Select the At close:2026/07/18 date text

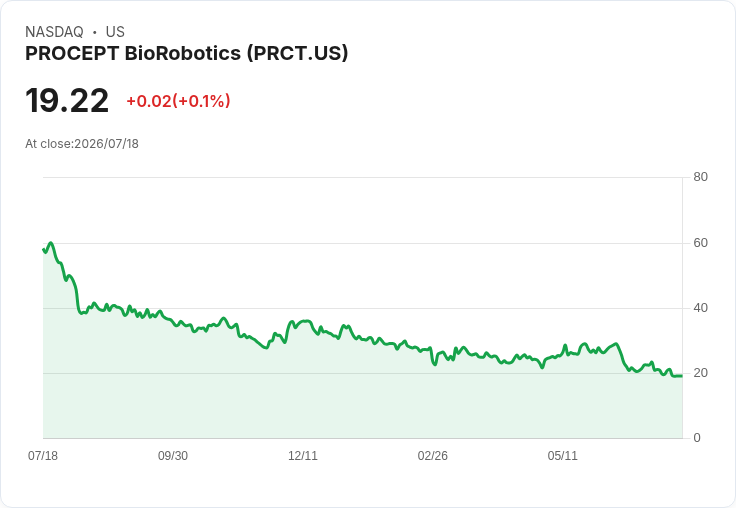(x=82, y=144)
